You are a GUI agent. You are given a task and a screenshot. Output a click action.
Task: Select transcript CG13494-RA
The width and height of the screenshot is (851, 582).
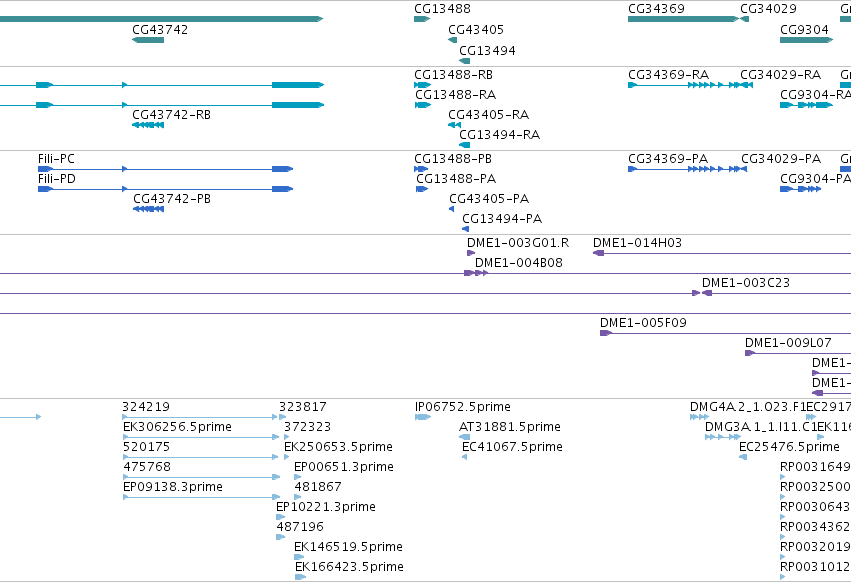pyautogui.click(x=465, y=145)
